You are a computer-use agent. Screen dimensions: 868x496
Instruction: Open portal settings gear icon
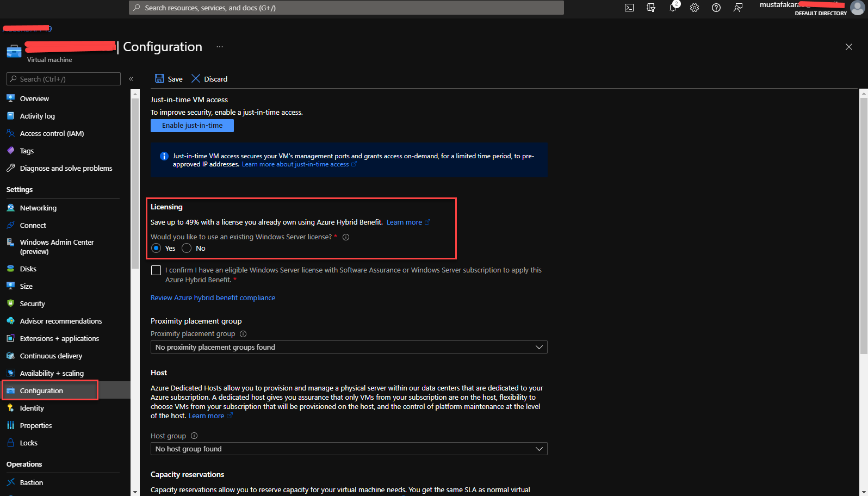695,8
